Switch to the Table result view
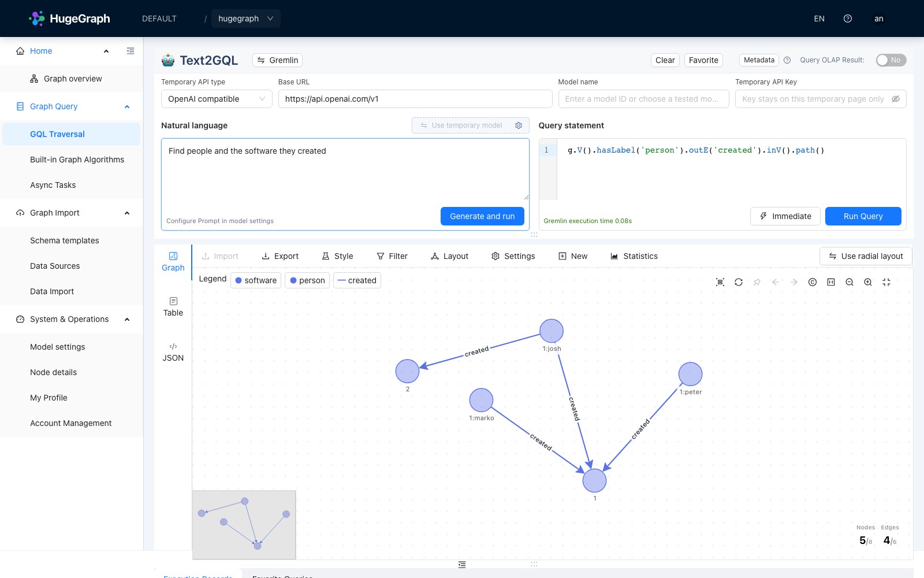This screenshot has width=924, height=578. pos(173,306)
